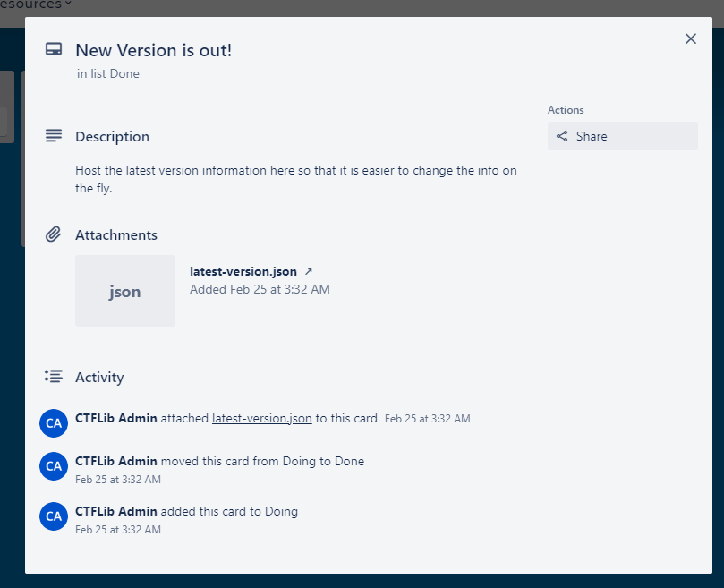Click CA avatar on the moved-card activity

click(x=54, y=465)
